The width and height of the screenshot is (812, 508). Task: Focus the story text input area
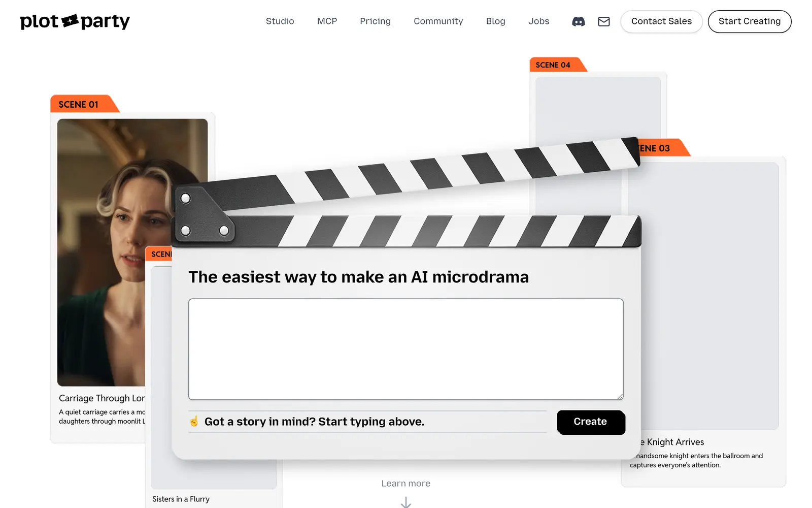pyautogui.click(x=405, y=349)
